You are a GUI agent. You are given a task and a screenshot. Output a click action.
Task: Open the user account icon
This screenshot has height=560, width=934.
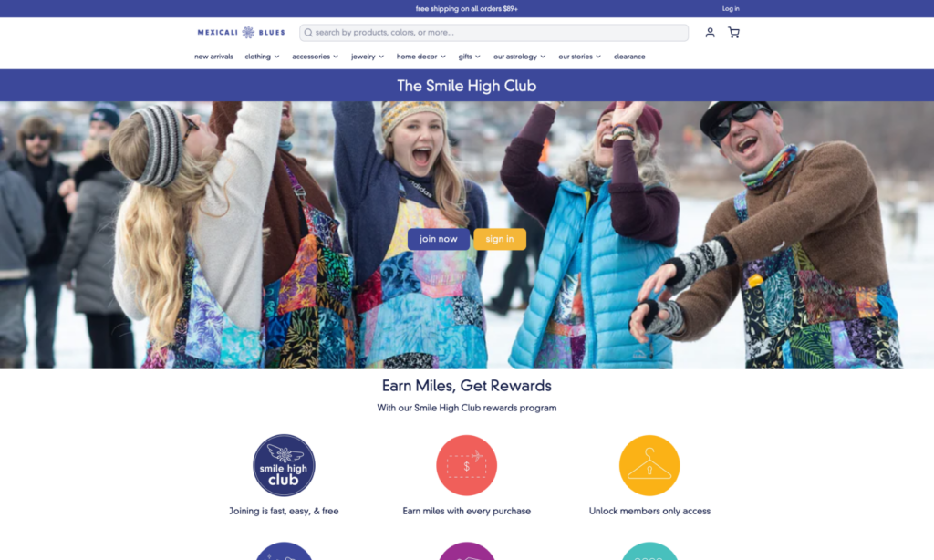pyautogui.click(x=710, y=33)
